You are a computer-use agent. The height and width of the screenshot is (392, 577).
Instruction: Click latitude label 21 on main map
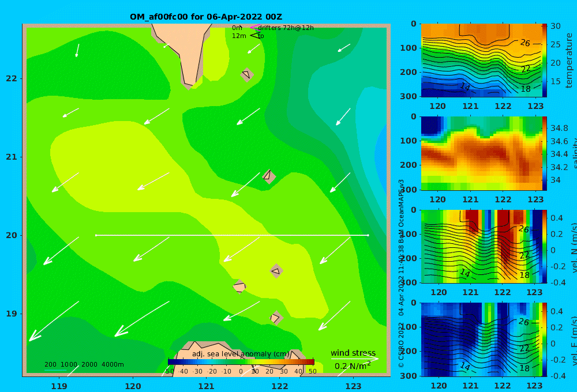point(12,157)
